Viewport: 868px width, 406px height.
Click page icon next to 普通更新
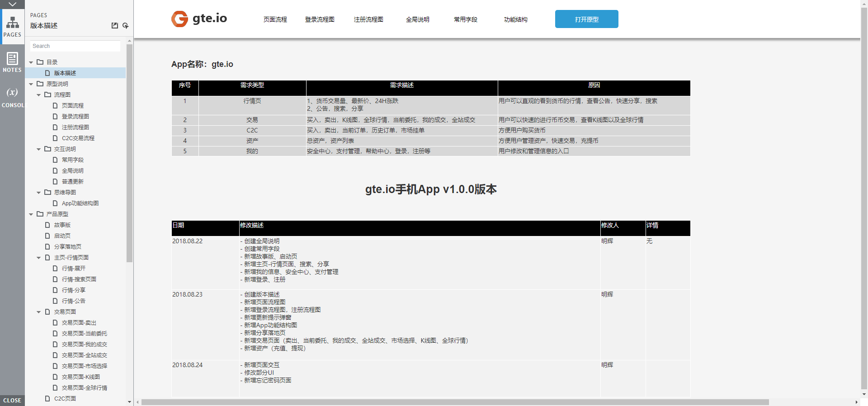[55, 181]
